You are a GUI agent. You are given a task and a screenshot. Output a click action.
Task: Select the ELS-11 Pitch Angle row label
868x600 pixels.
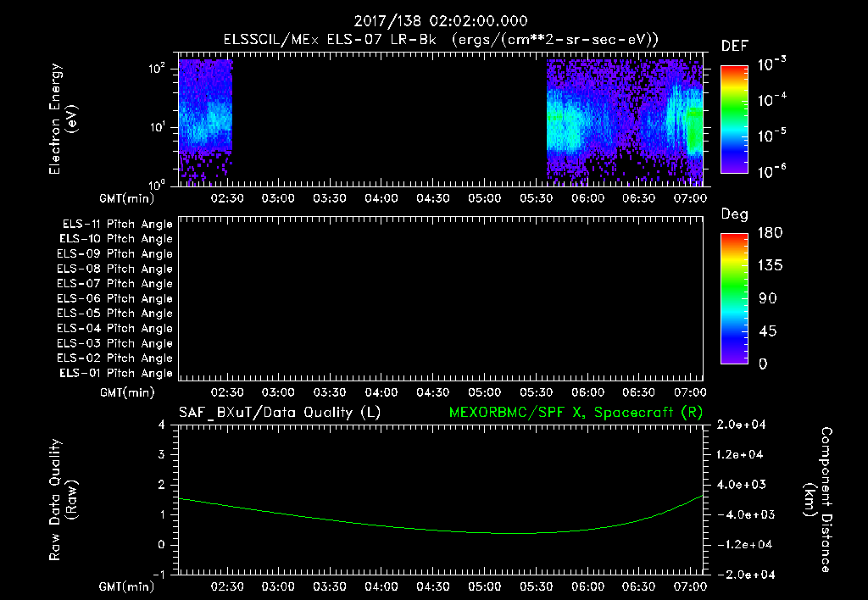click(x=117, y=225)
